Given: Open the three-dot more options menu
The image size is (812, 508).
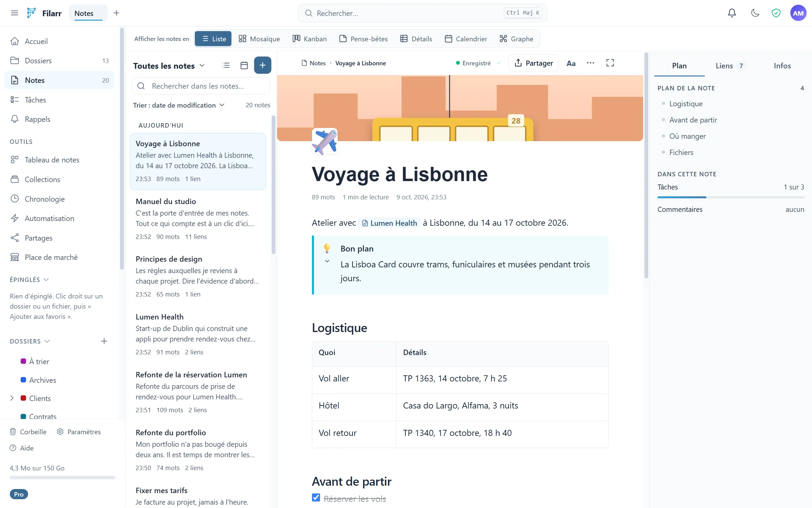Looking at the screenshot, I should 590,63.
